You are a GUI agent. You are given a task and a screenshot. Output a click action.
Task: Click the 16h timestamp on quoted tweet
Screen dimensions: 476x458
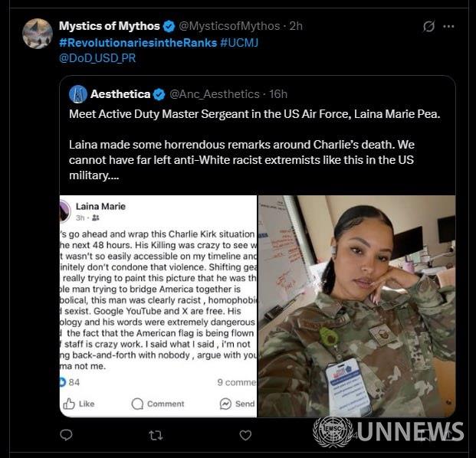(278, 94)
